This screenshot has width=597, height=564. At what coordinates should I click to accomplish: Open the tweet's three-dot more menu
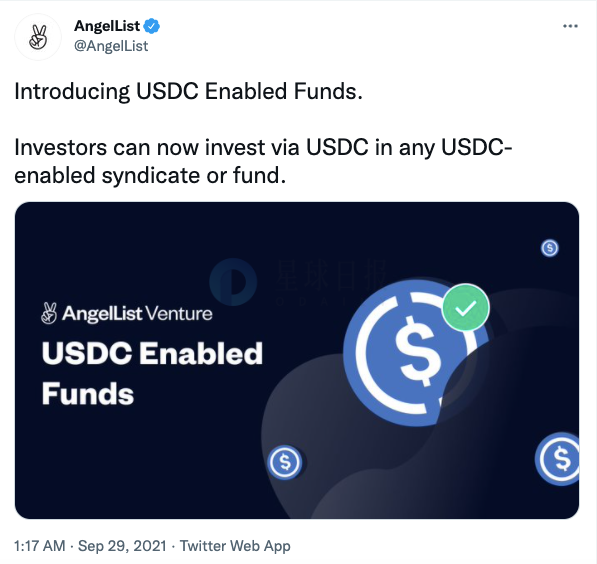(x=570, y=26)
